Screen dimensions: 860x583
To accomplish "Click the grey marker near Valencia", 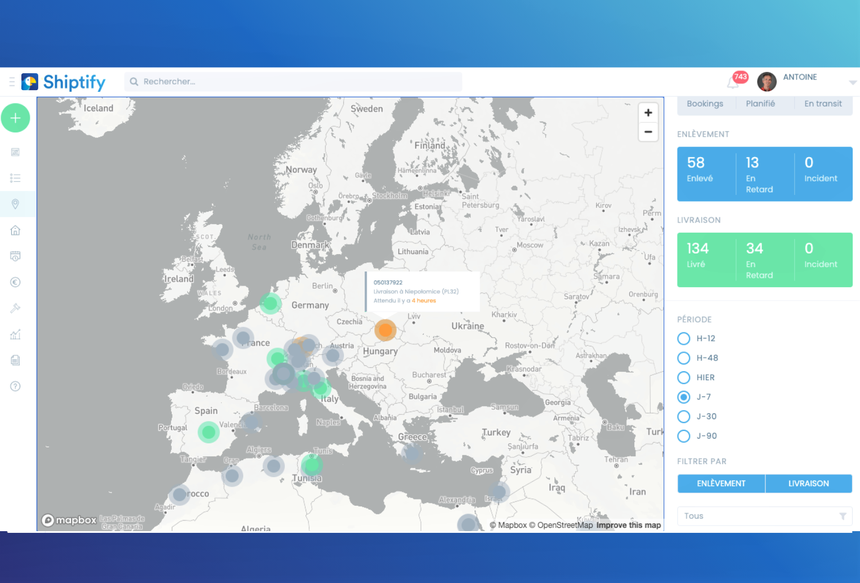I will point(251,422).
